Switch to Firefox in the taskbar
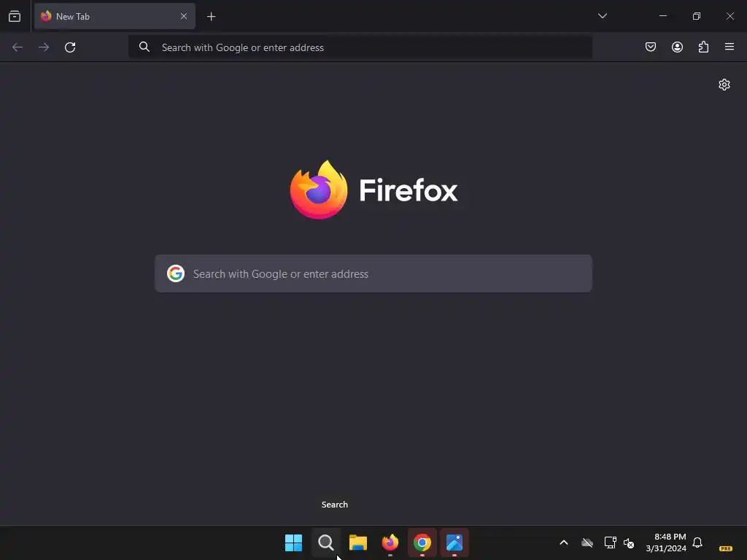The width and height of the screenshot is (747, 560). click(390, 542)
